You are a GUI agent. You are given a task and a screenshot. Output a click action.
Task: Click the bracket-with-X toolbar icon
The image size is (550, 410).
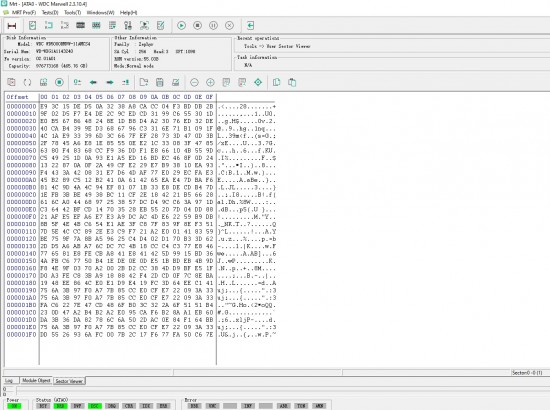tap(65, 25)
